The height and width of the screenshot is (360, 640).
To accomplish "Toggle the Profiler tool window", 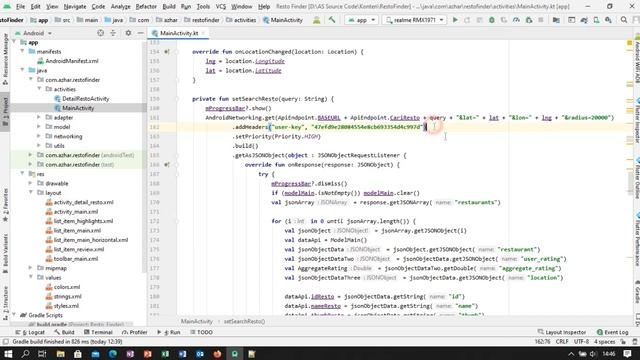I will point(134,332).
